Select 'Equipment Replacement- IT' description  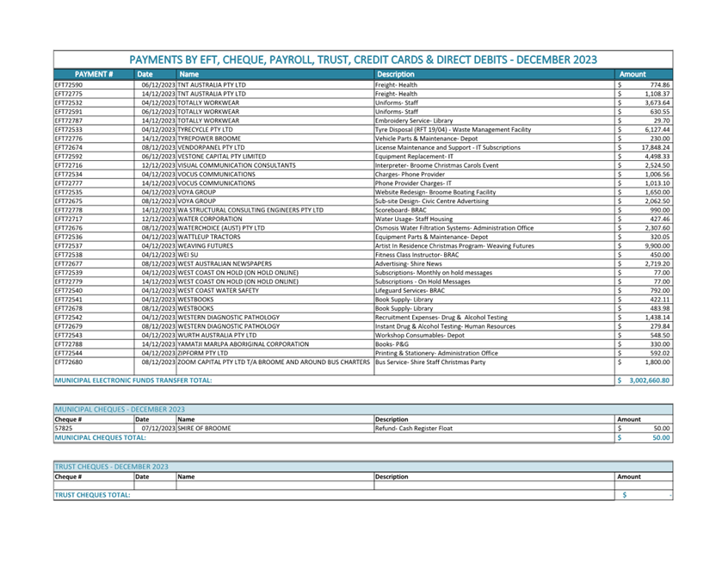(x=414, y=157)
